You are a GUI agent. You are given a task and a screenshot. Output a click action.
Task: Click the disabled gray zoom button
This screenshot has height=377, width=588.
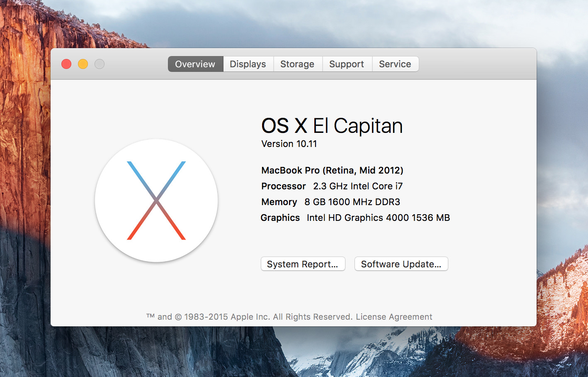pos(100,64)
